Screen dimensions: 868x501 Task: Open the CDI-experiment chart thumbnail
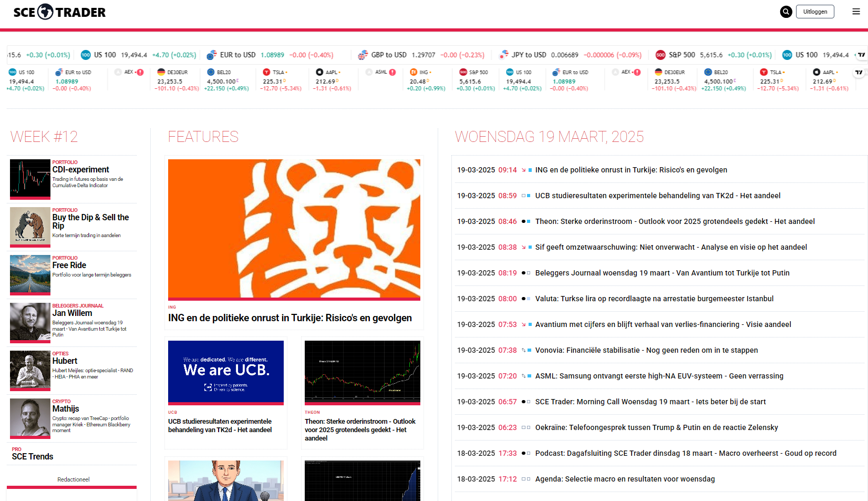coord(30,179)
